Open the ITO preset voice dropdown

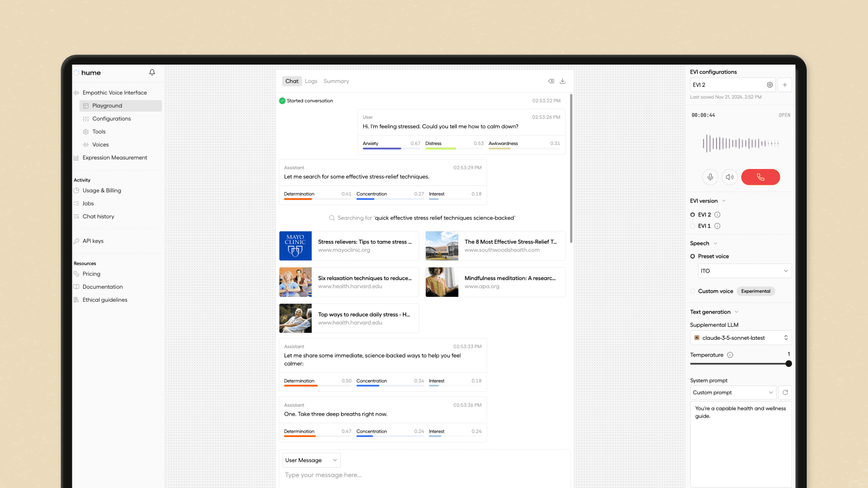click(744, 271)
